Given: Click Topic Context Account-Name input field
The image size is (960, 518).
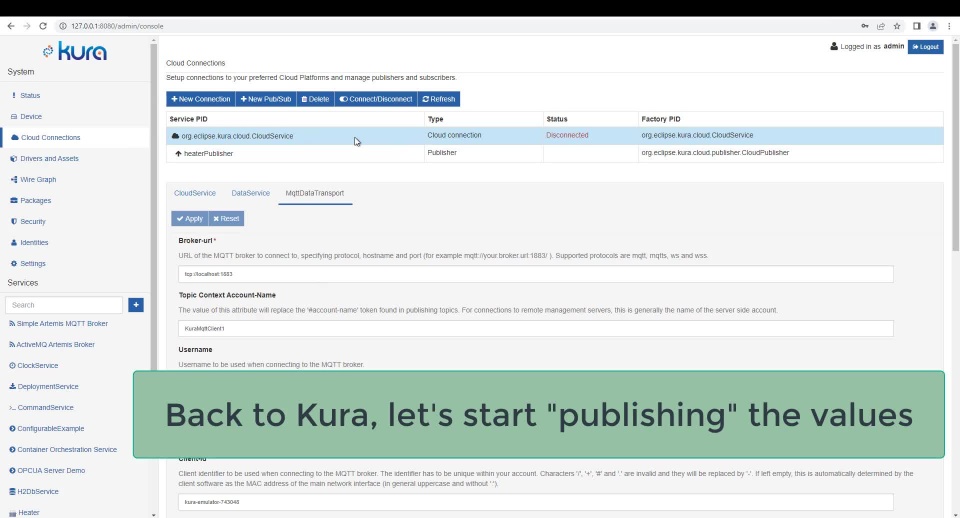Looking at the screenshot, I should (x=536, y=328).
